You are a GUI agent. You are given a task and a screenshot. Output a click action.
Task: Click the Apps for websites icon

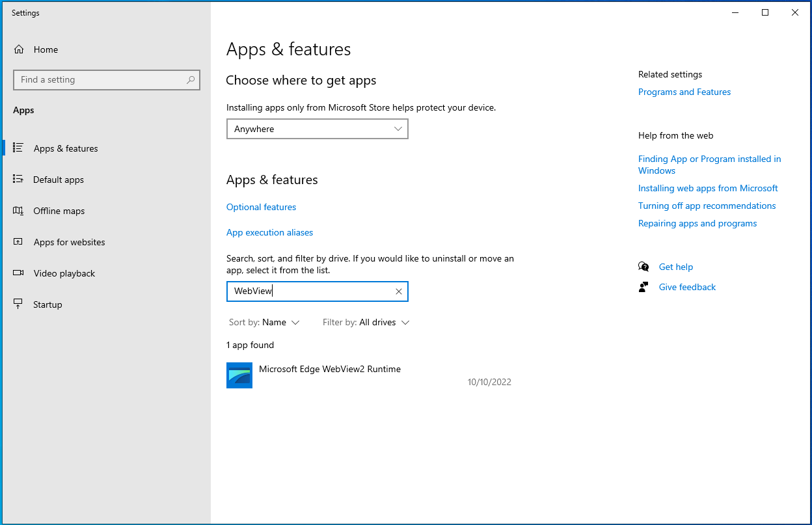[x=18, y=241]
